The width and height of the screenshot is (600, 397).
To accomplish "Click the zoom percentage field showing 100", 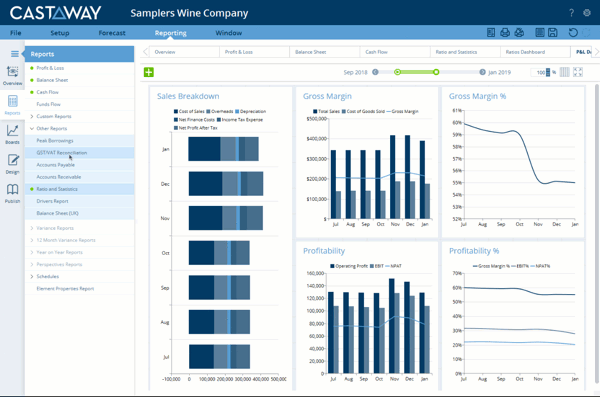I will [x=539, y=72].
